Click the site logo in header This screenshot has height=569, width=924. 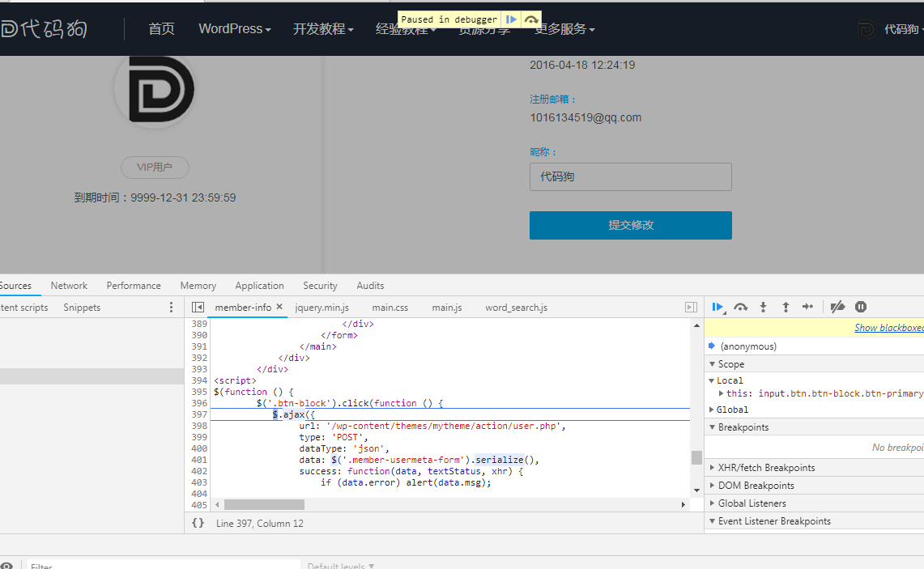[x=44, y=29]
